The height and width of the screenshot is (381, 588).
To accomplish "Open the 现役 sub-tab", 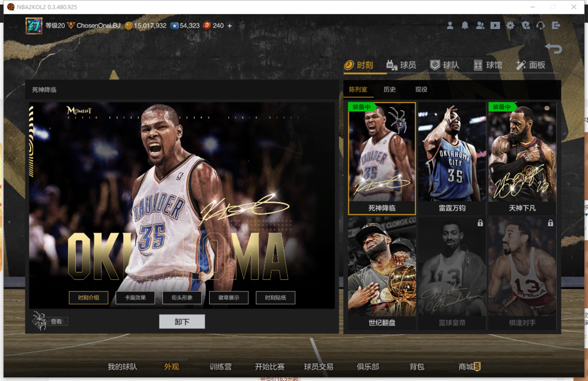I will pyautogui.click(x=421, y=89).
